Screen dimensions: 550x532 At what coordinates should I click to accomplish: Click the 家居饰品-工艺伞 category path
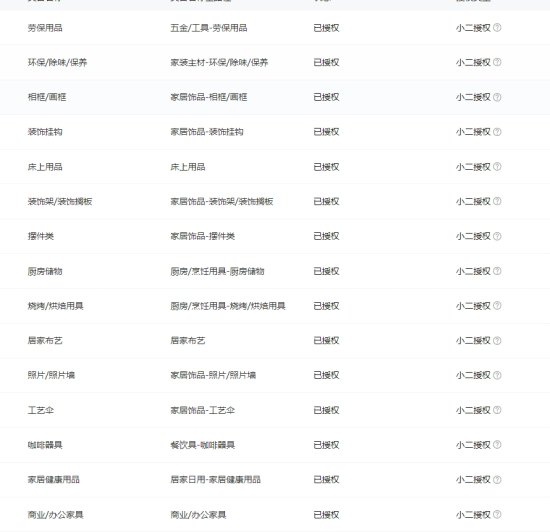[x=202, y=410]
